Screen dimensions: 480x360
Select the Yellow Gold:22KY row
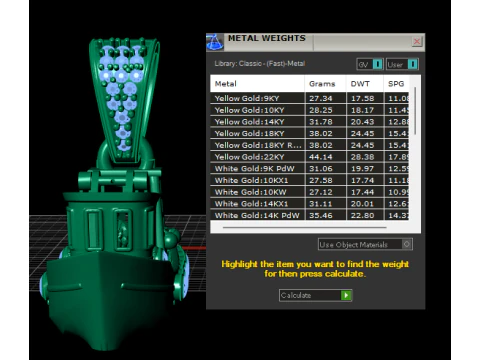pyautogui.click(x=309, y=157)
